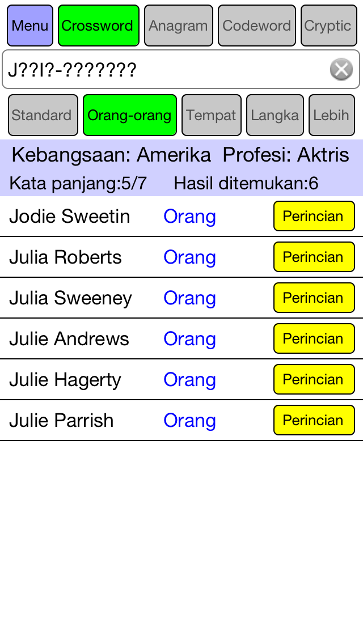Image resolution: width=363 pixels, height=644 pixels.
Task: Open Perincian for Julie Parrish
Action: click(x=314, y=420)
